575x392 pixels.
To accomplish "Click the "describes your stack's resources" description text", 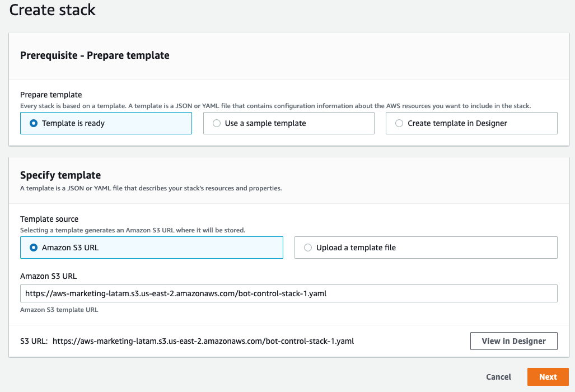I will (151, 188).
